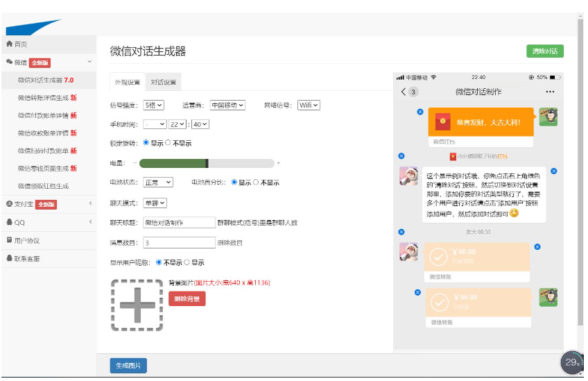Remove the long text message bubble
This screenshot has width=588, height=381.
click(553, 171)
